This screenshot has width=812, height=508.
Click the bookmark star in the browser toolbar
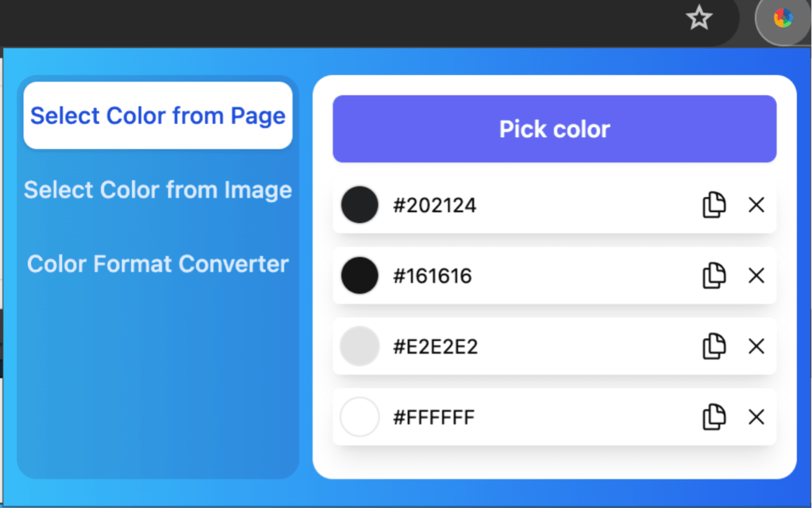[x=698, y=18]
